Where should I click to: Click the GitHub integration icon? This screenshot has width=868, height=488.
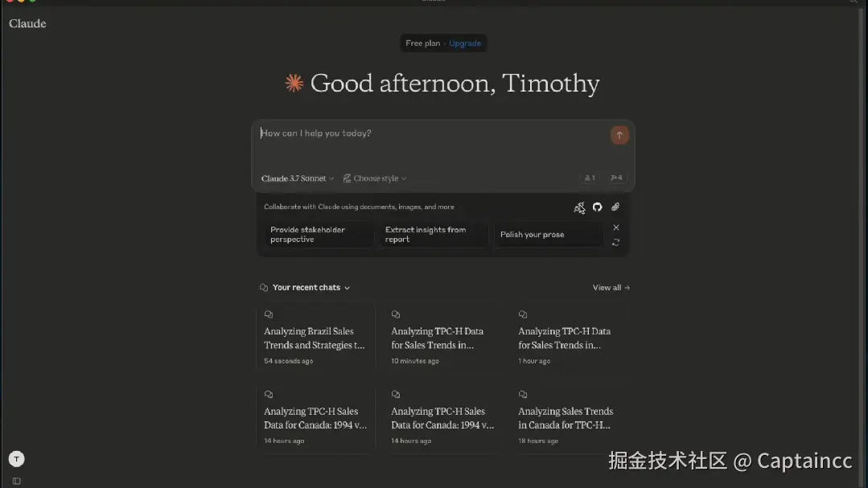[x=597, y=207]
